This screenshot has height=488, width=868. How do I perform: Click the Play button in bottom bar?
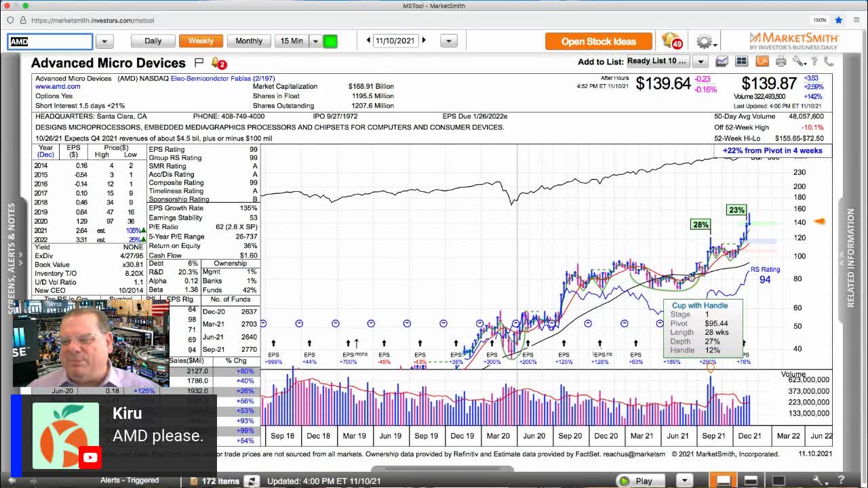[x=635, y=481]
